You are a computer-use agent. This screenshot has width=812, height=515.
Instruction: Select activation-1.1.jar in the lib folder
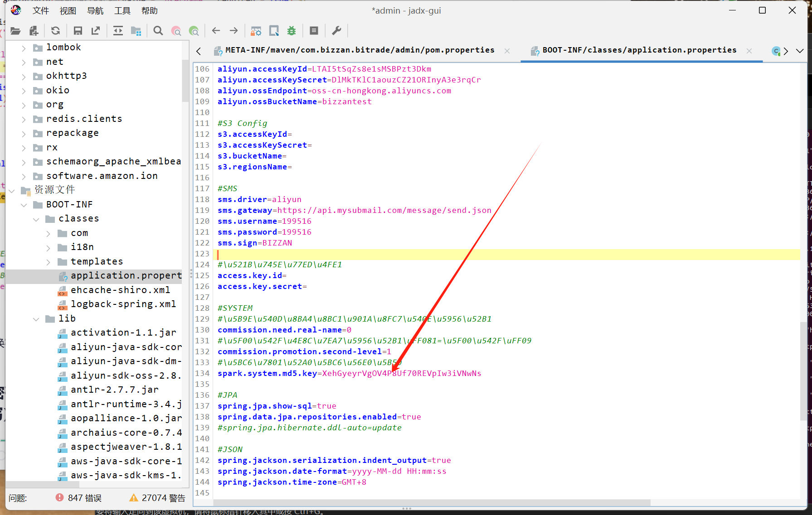[117, 333]
